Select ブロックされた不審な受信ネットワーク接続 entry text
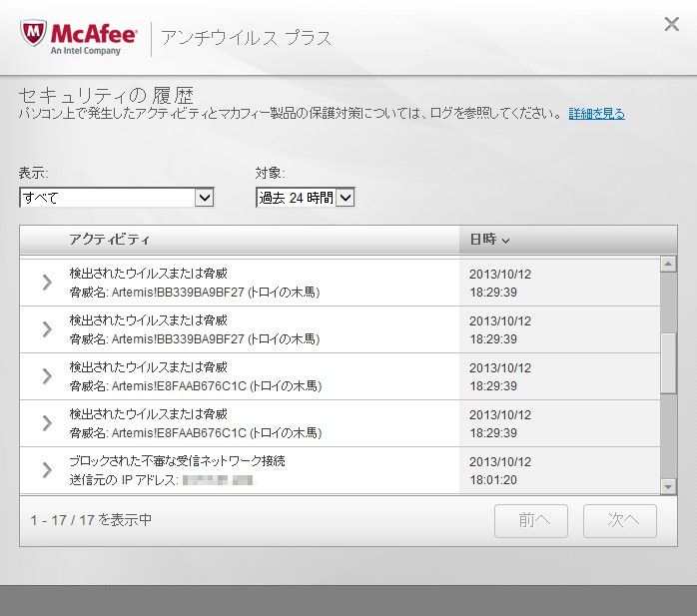The image size is (697, 616). 177,461
